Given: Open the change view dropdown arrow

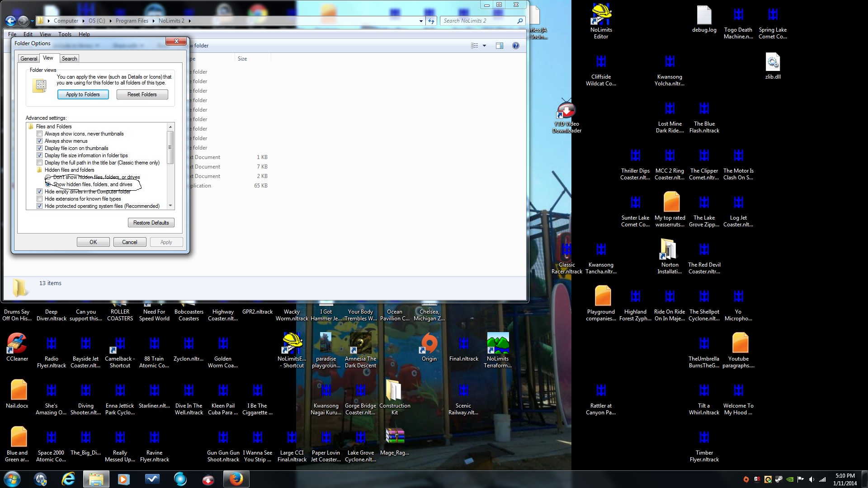Looking at the screenshot, I should tap(484, 46).
